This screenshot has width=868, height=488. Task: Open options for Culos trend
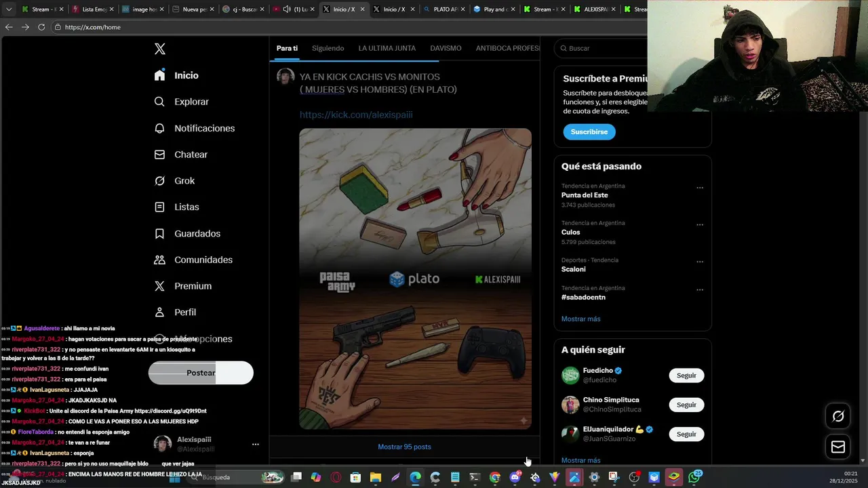(x=700, y=225)
